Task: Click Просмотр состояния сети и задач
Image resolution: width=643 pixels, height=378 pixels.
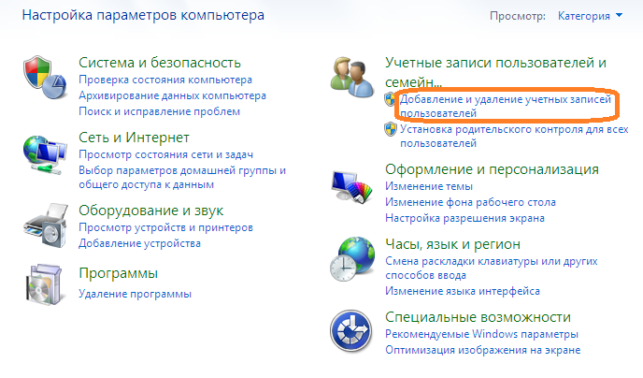Action: (166, 155)
